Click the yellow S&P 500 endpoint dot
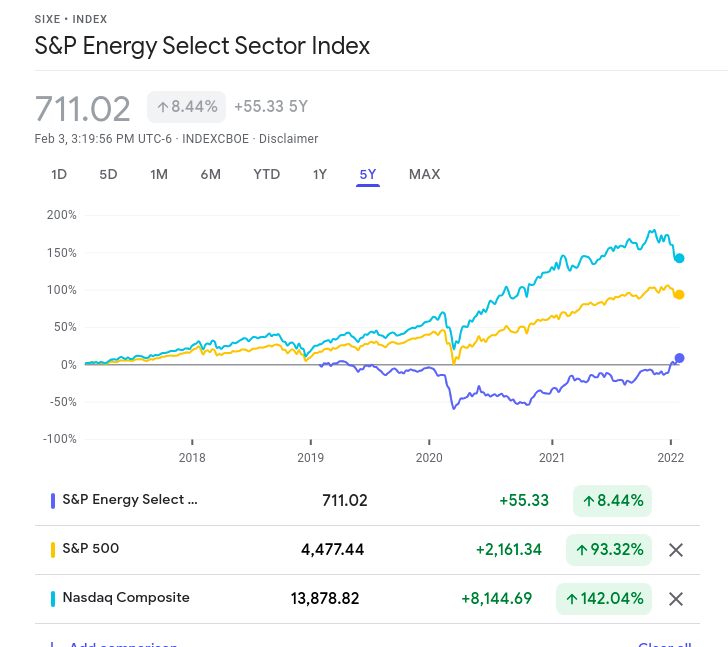The height and width of the screenshot is (647, 728). [x=679, y=295]
